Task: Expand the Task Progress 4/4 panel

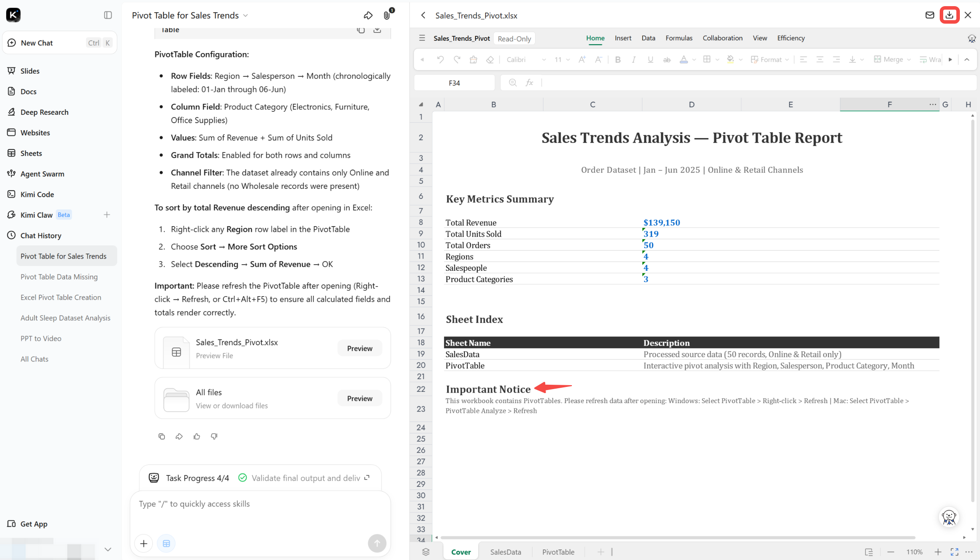Action: tap(367, 478)
